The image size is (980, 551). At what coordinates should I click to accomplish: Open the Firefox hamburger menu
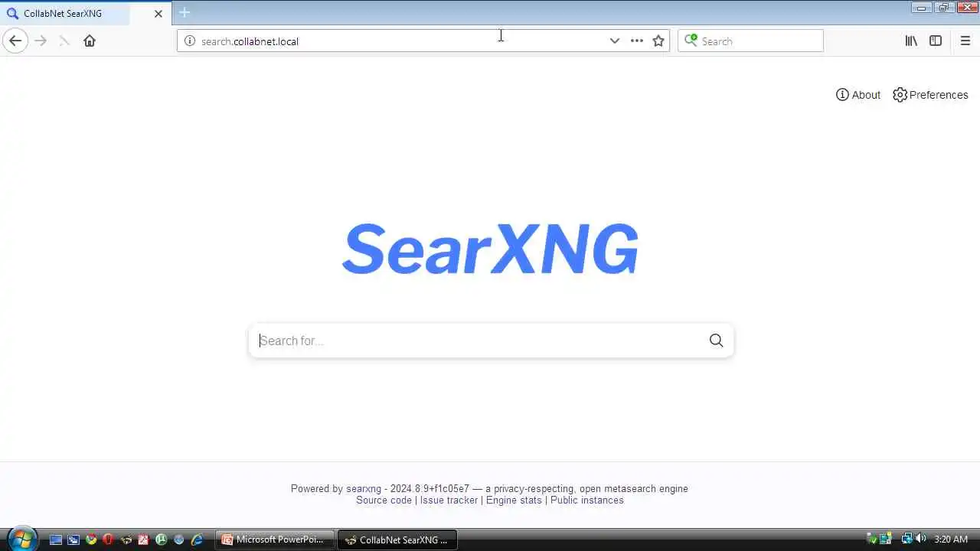point(965,41)
